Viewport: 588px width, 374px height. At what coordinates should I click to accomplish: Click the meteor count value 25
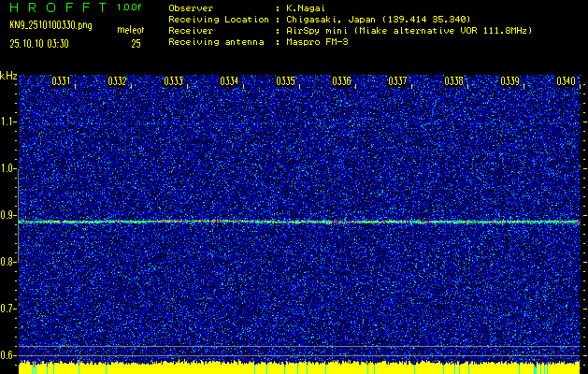[x=136, y=43]
